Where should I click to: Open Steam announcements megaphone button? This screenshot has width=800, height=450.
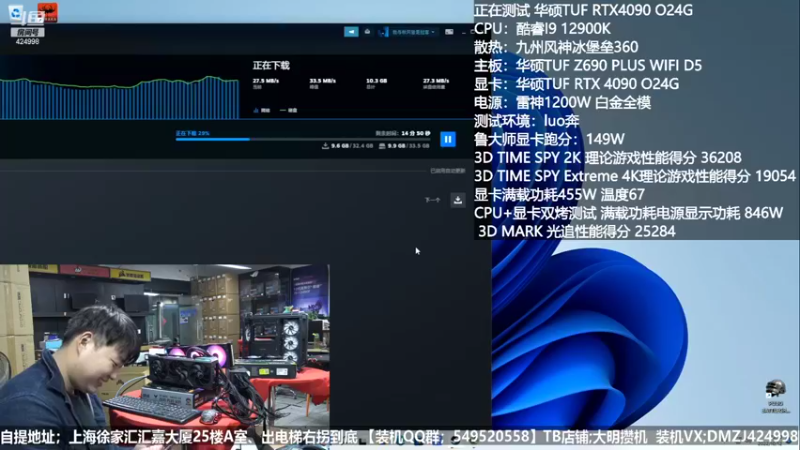[351, 32]
